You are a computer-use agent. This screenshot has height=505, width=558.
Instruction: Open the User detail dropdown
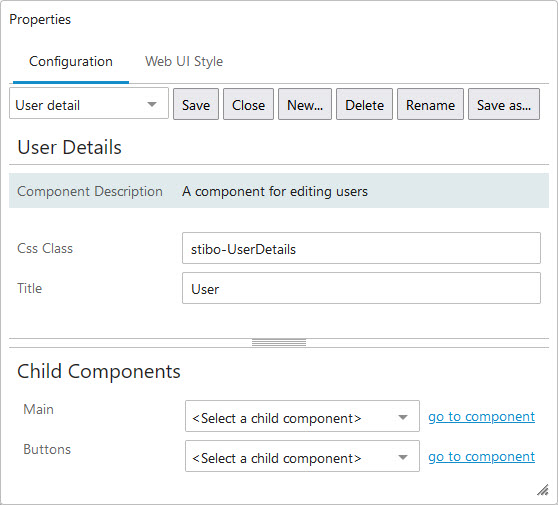89,104
